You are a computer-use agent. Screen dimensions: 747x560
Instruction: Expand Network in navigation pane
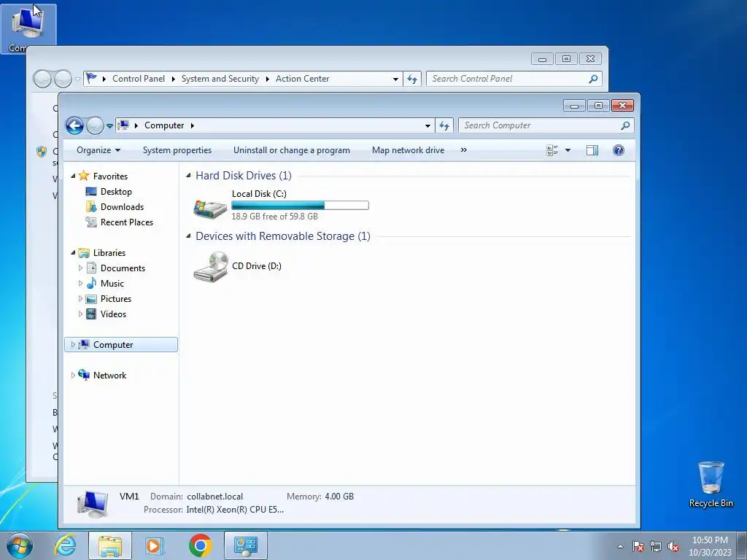click(73, 376)
